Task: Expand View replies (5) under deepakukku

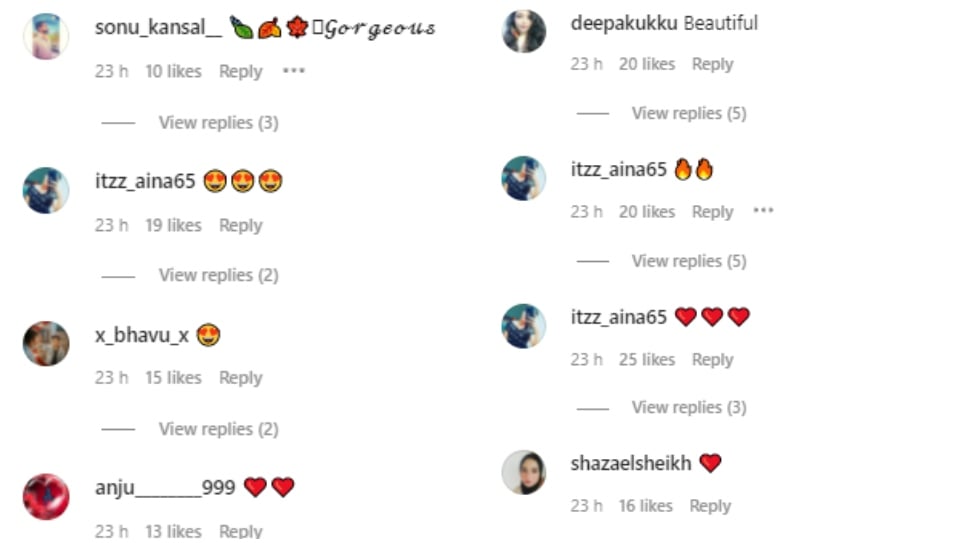Action: (x=689, y=113)
